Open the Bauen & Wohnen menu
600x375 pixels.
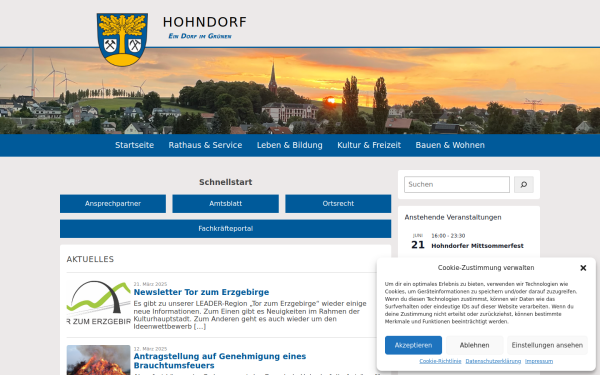coord(450,145)
